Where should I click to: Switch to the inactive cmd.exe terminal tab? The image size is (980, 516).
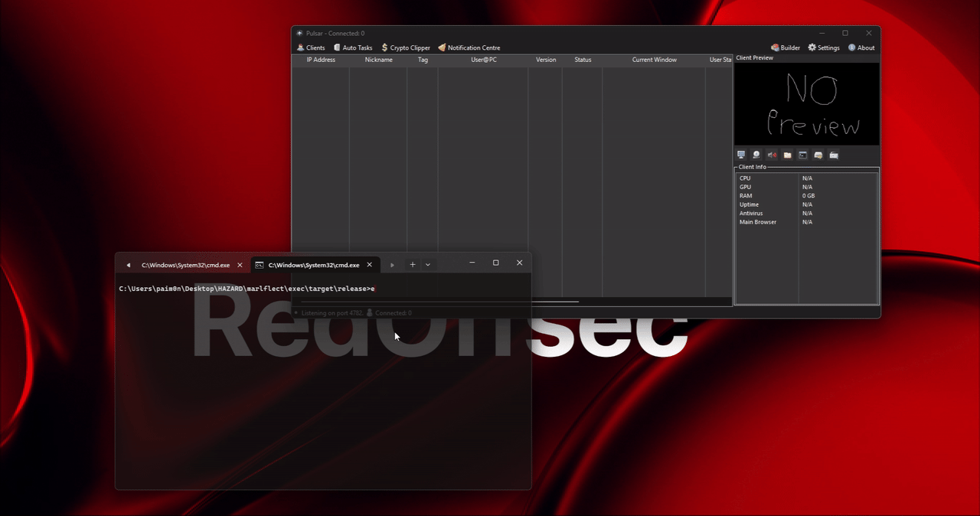[x=185, y=265]
